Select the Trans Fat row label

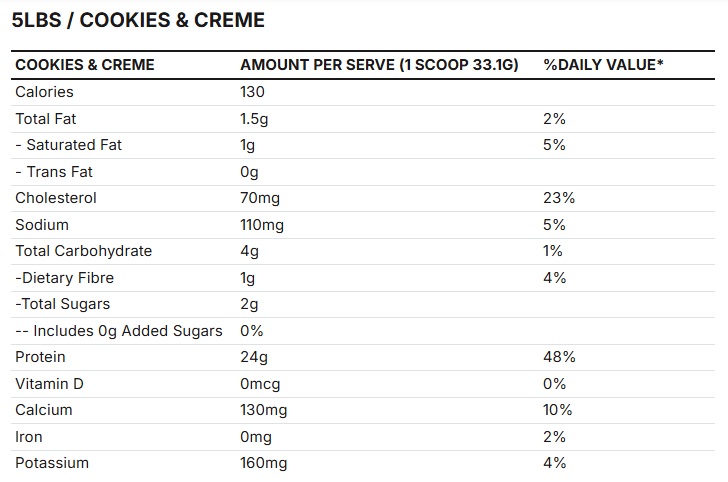(54, 172)
